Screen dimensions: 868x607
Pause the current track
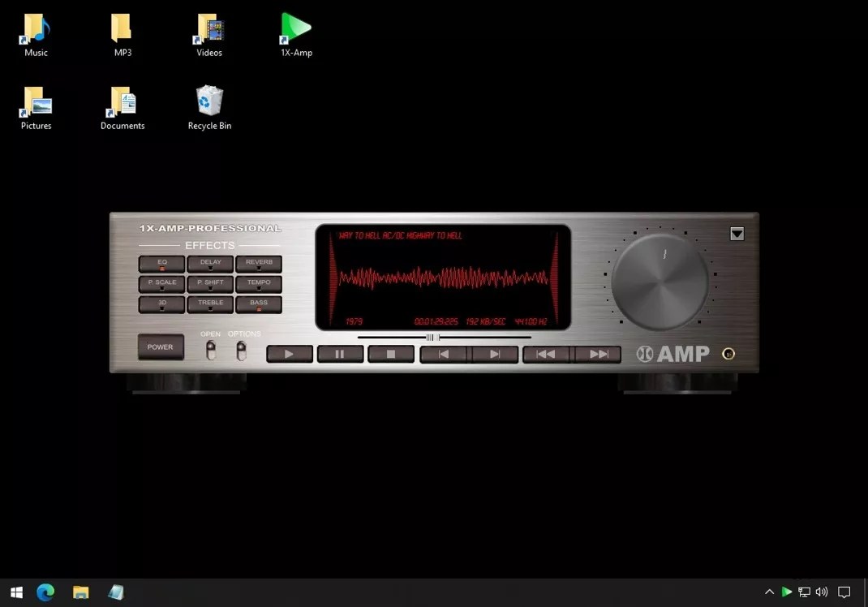340,353
